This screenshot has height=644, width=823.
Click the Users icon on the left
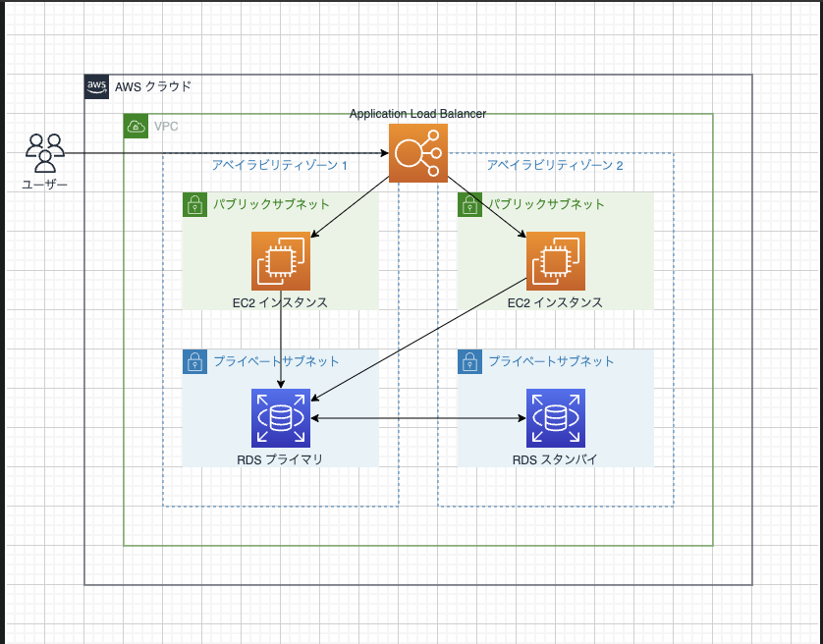(x=45, y=153)
